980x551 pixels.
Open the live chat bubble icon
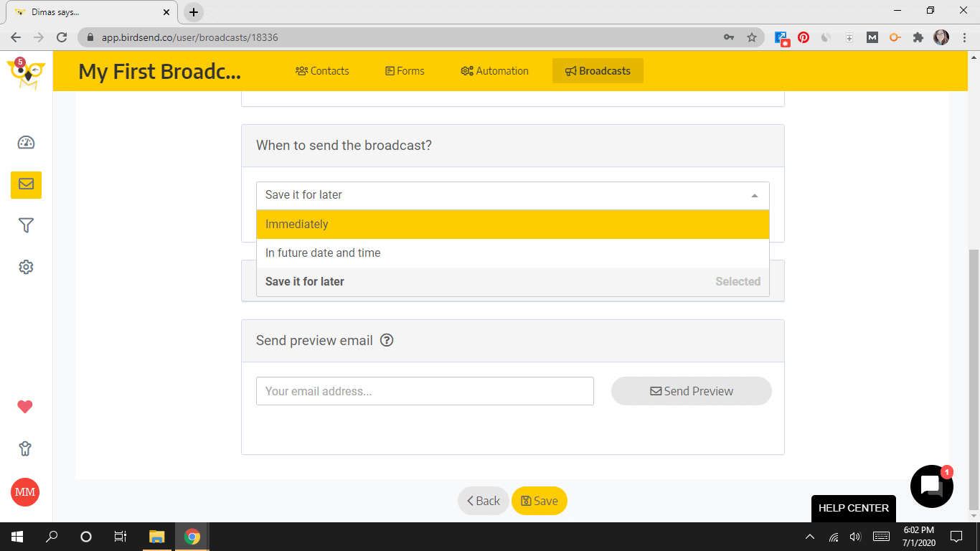pos(931,486)
